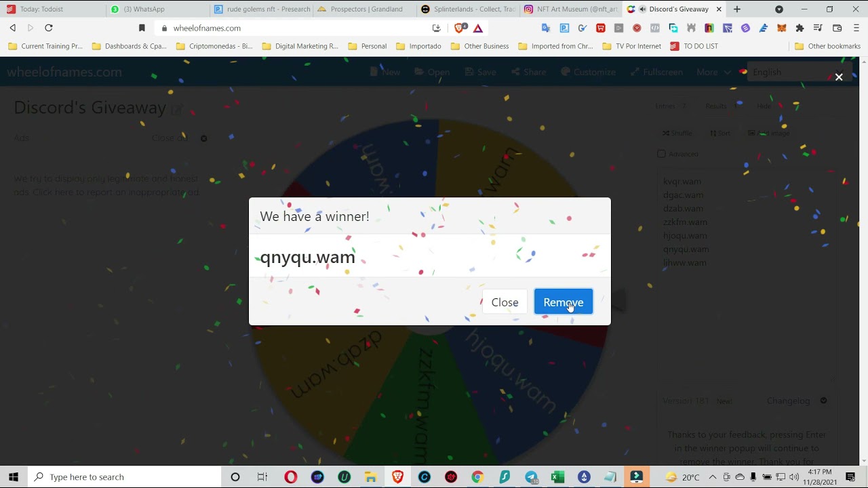The width and height of the screenshot is (868, 488).
Task: Click the dimmed More menu on wheel page
Action: pyautogui.click(x=713, y=72)
